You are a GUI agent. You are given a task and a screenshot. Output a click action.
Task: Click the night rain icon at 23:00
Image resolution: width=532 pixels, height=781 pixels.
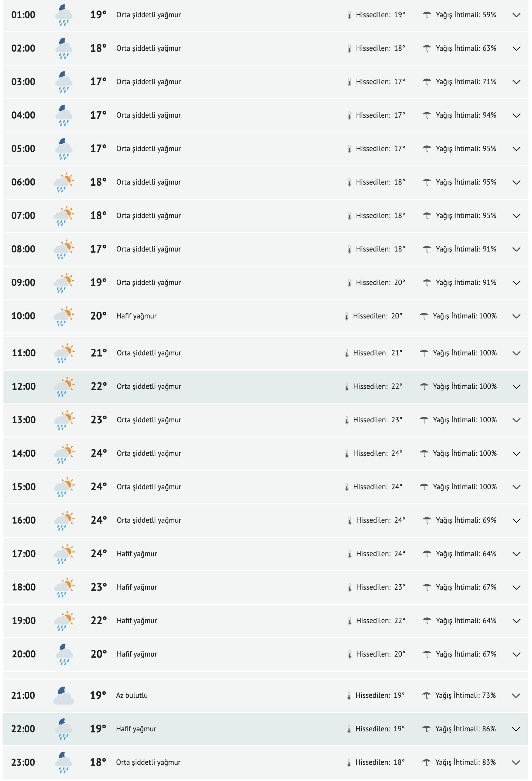coord(63,763)
